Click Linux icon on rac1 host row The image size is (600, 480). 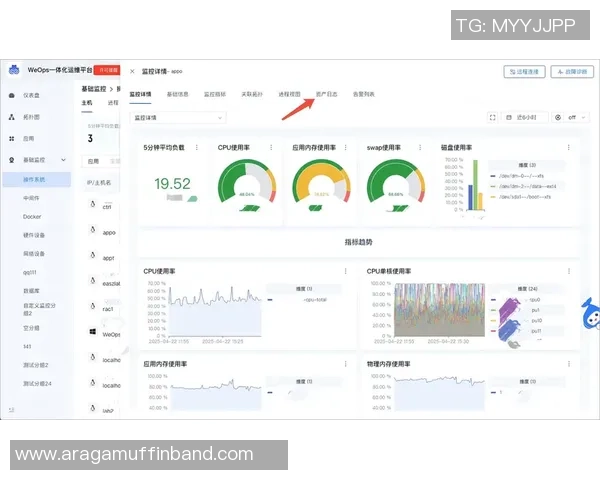pyautogui.click(x=93, y=306)
